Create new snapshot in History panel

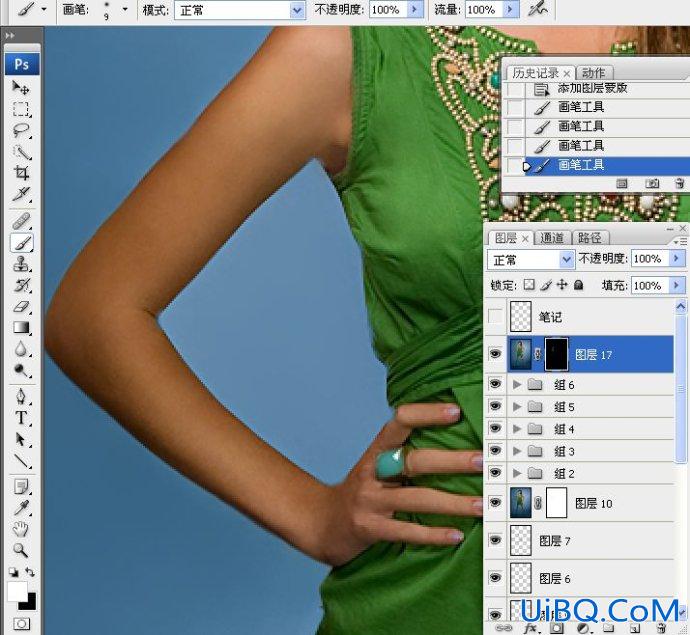(652, 183)
